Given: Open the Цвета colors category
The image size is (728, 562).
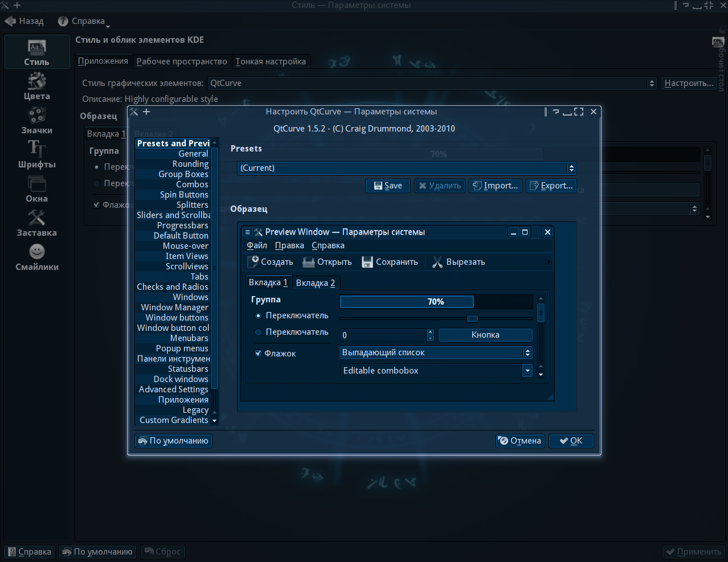Looking at the screenshot, I should point(36,86).
